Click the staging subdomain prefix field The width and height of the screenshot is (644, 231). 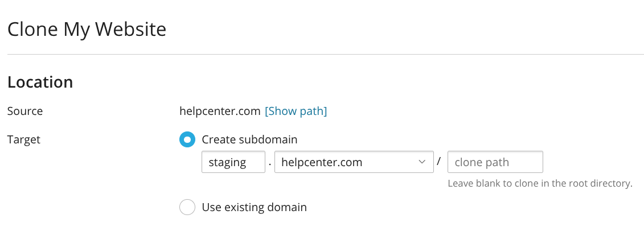pos(233,162)
